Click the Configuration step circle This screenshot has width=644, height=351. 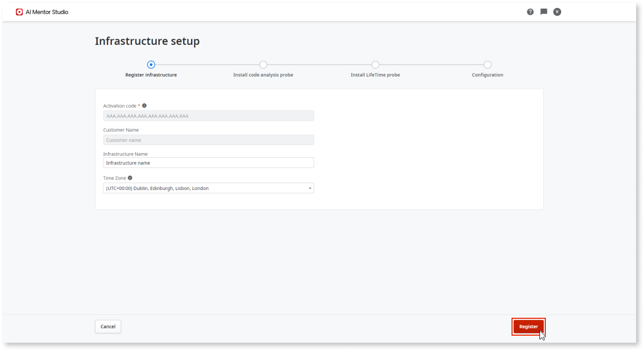(487, 64)
